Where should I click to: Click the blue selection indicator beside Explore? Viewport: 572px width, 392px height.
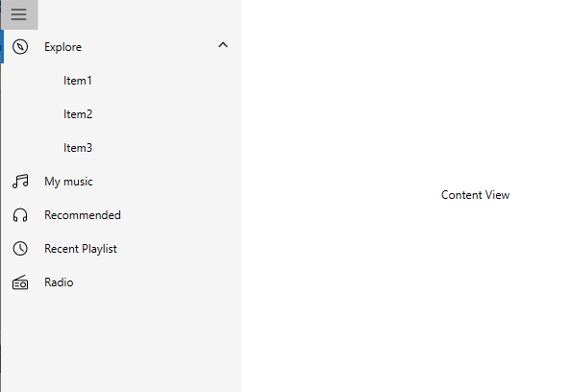(3, 47)
